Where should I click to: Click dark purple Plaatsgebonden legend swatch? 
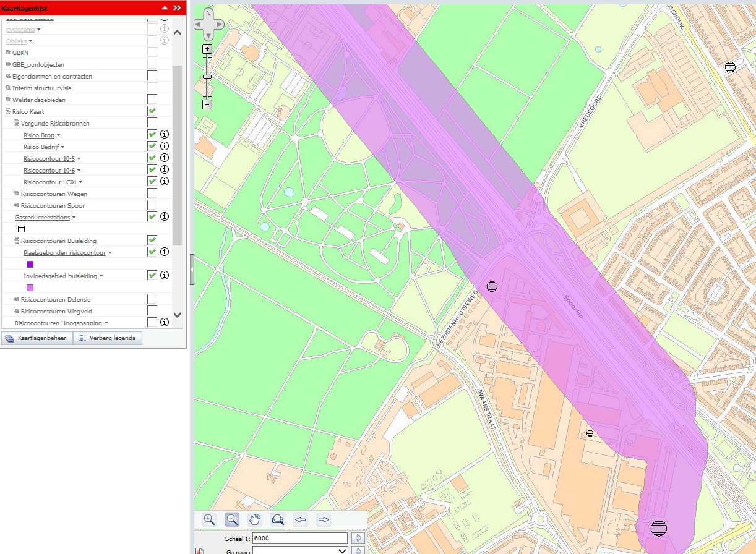point(30,264)
